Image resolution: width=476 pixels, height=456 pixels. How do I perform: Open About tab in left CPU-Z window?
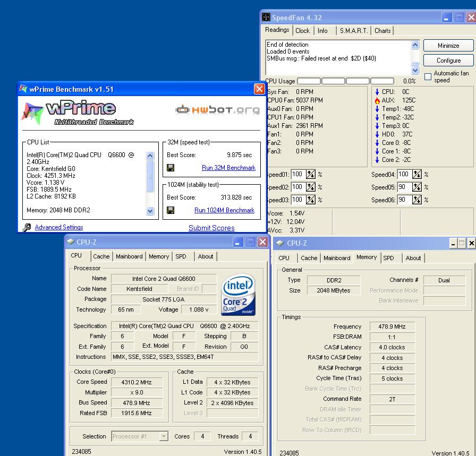(x=206, y=256)
